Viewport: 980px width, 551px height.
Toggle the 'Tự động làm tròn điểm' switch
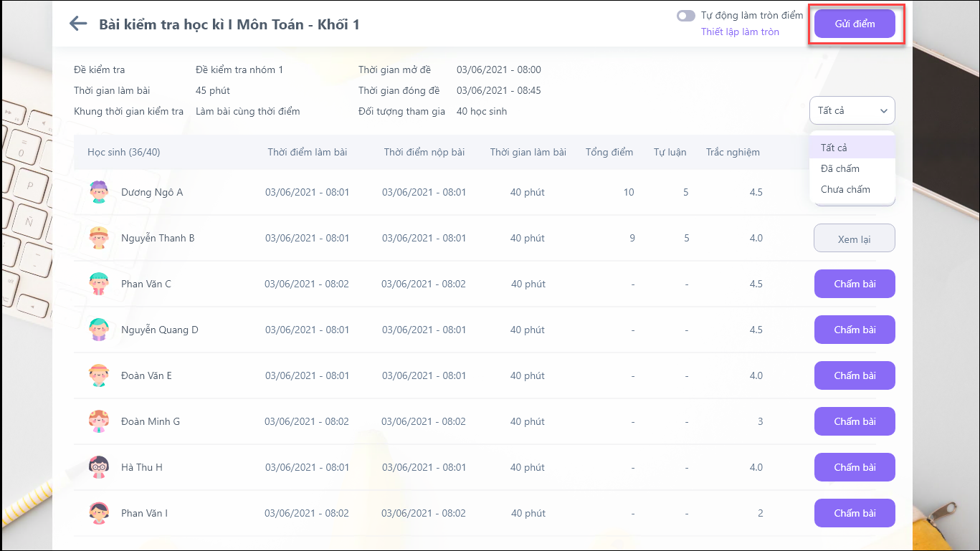tap(686, 16)
